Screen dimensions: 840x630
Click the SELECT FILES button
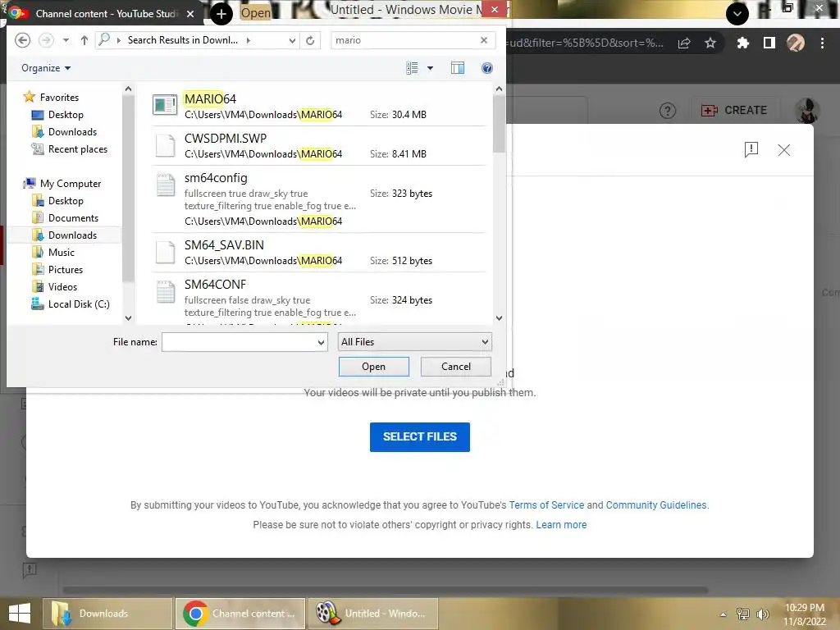click(420, 437)
